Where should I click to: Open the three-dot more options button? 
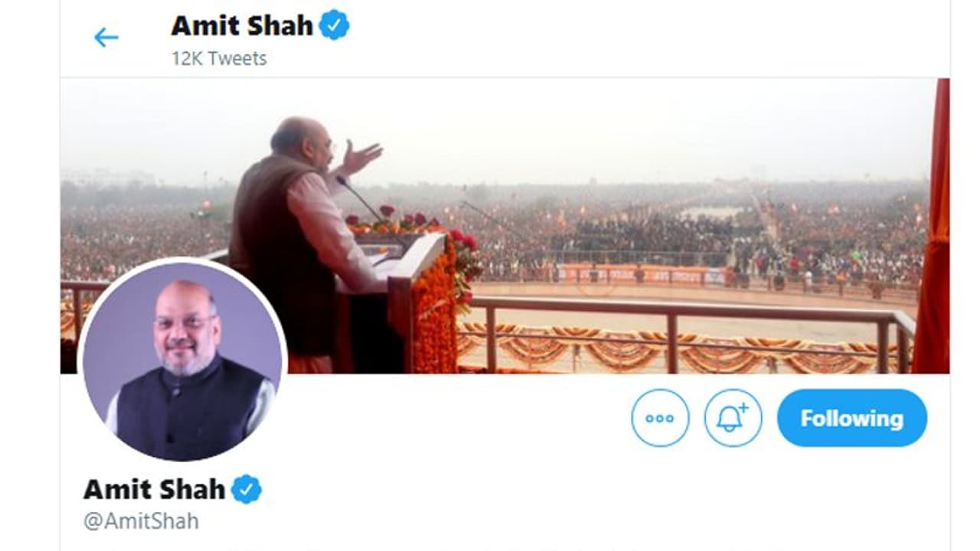point(660,418)
